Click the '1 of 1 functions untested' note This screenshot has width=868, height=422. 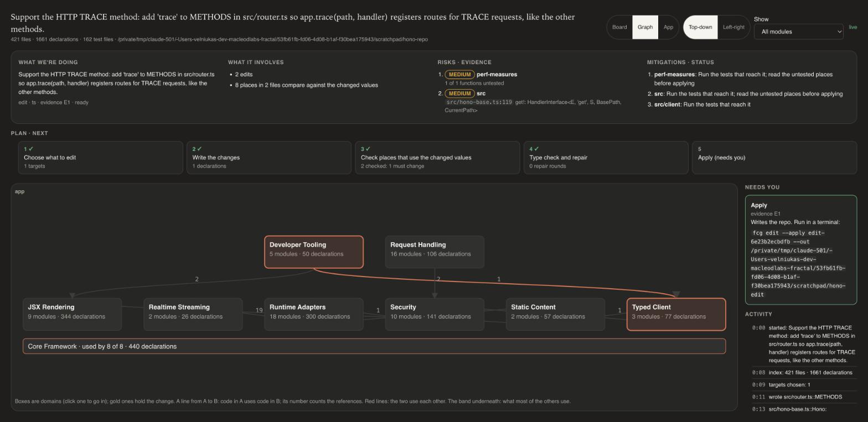tap(474, 84)
